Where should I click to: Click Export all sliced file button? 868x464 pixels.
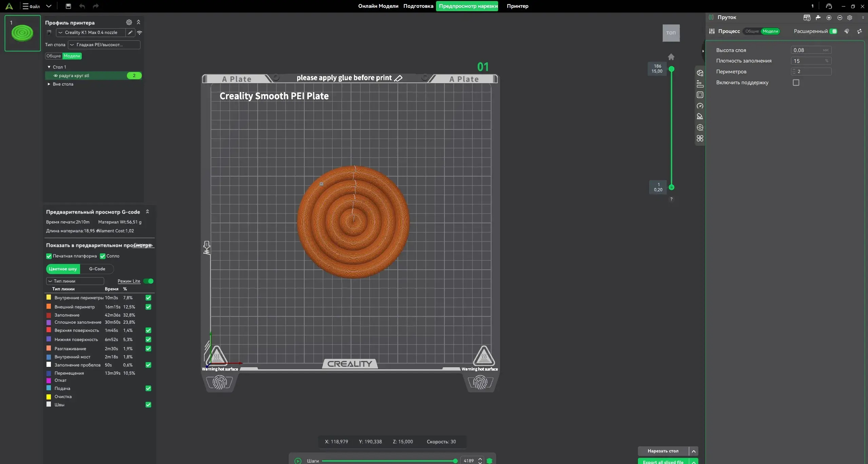663,462
